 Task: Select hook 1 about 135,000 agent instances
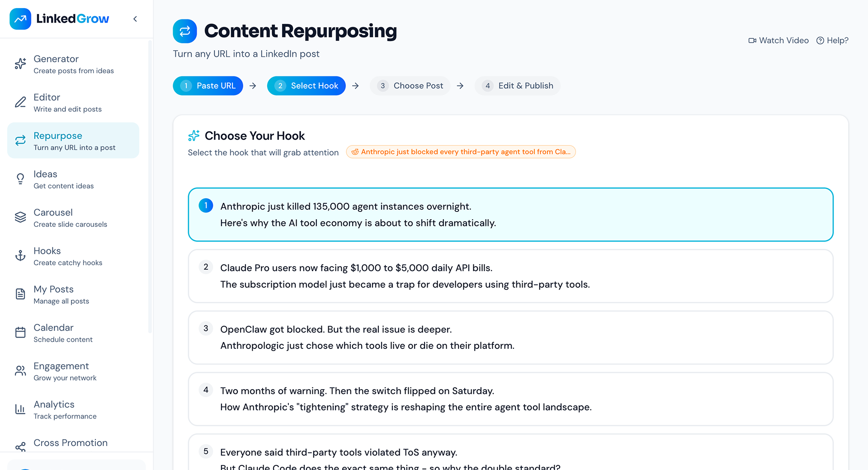511,215
